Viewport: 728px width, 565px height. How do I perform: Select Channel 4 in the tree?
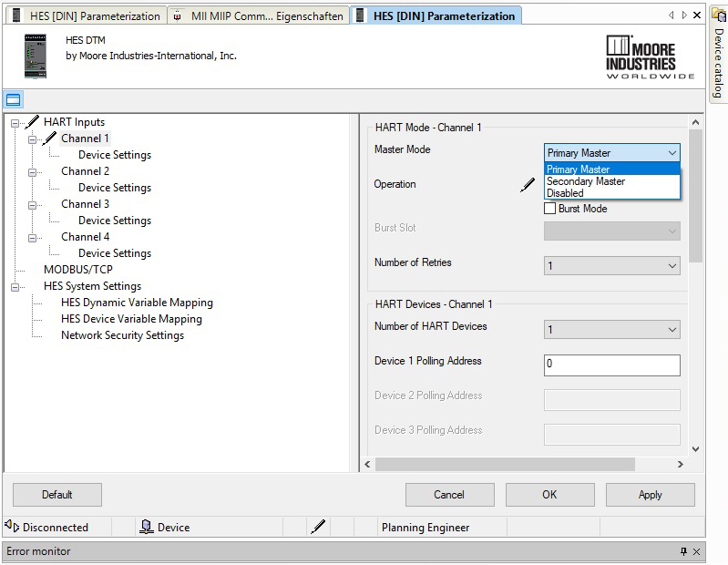(x=86, y=237)
